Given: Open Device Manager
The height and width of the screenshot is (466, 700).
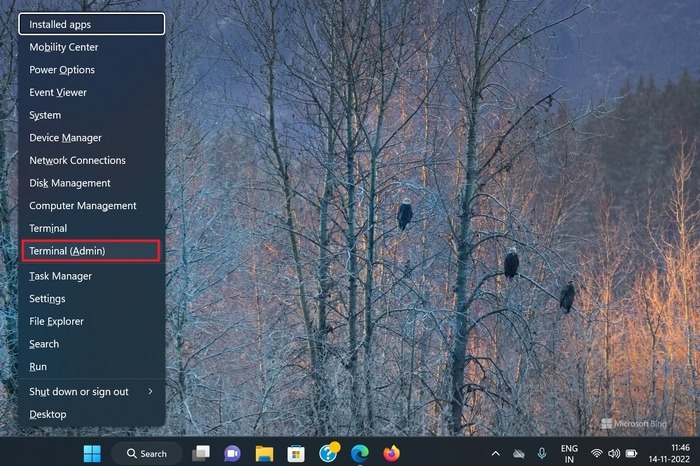Looking at the screenshot, I should (x=92, y=137).
